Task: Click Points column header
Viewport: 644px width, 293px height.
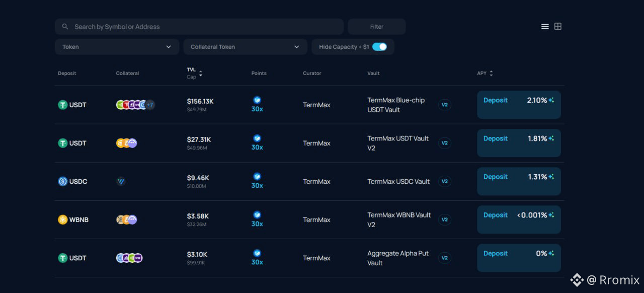Action: point(259,74)
